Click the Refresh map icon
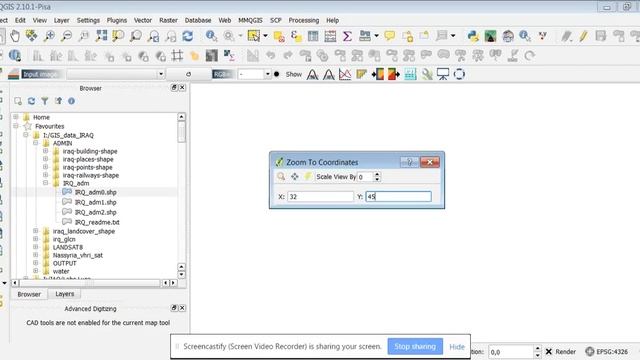This screenshot has width=640, height=360. pyautogui.click(x=188, y=36)
